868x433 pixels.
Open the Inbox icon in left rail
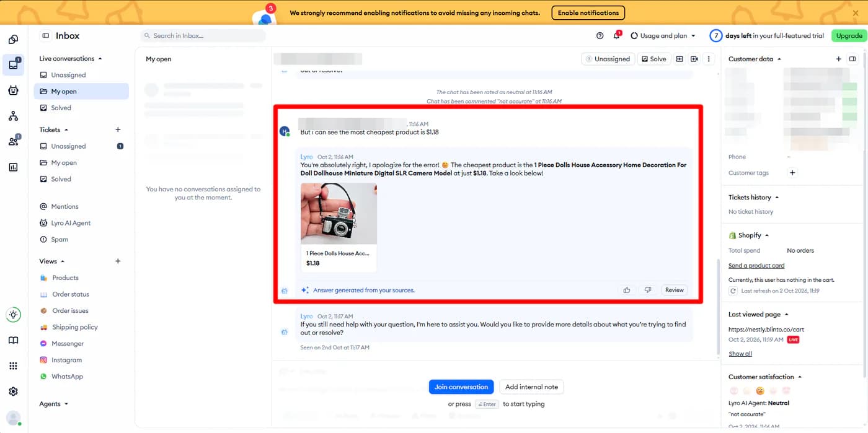(x=13, y=64)
